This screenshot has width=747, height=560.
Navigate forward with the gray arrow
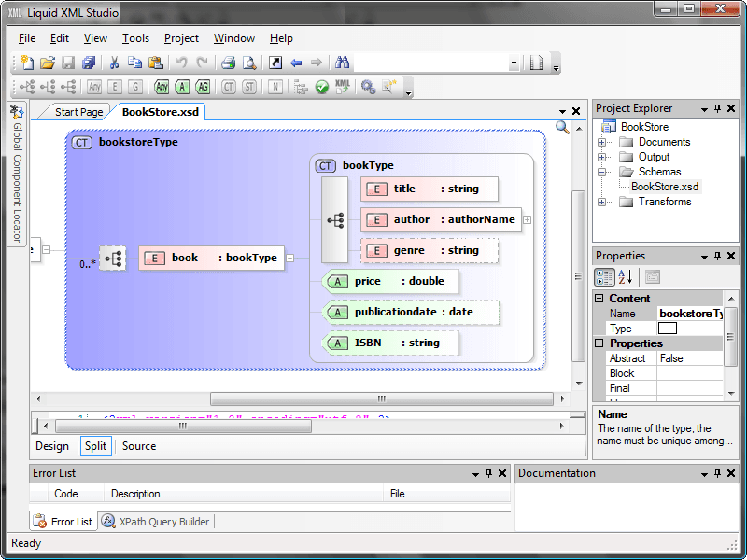317,63
